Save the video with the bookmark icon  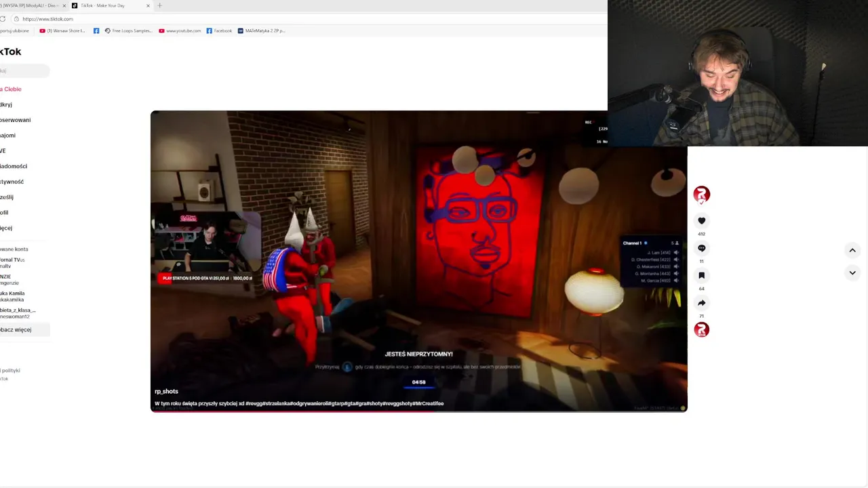pyautogui.click(x=701, y=275)
